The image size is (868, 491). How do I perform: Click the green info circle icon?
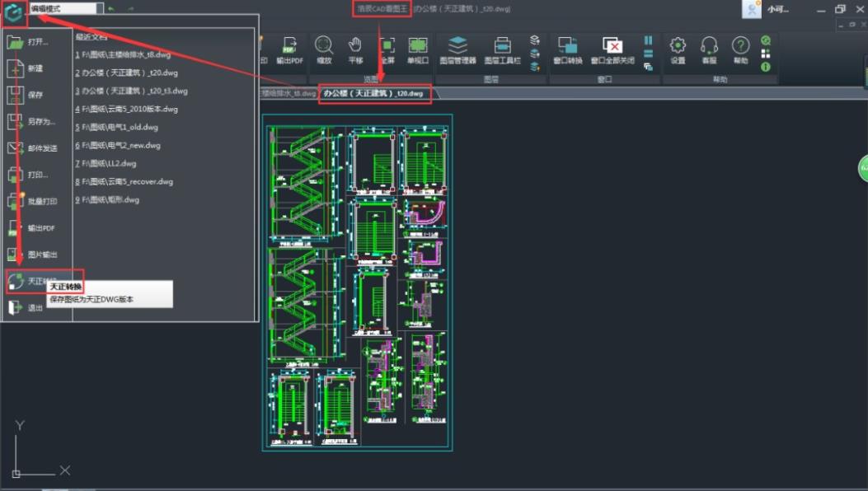pos(766,67)
